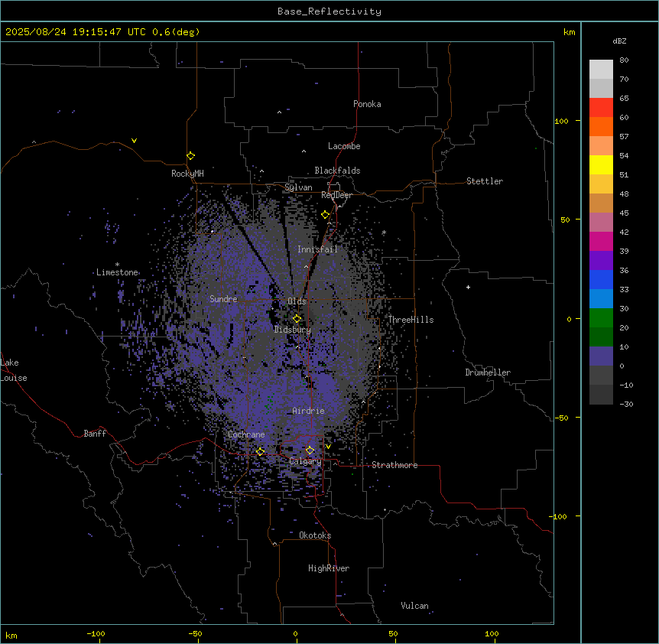
Task: Click the 50 tick on the bottom horizontal axis
Action: (393, 633)
